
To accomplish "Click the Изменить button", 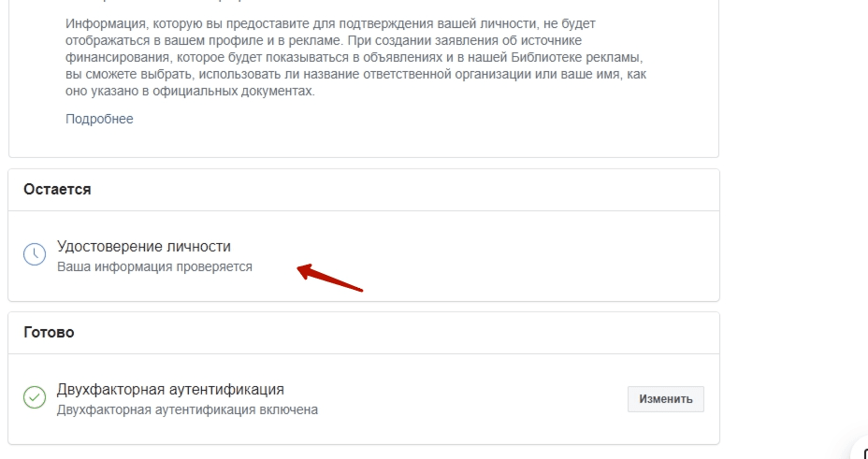I will [x=665, y=399].
